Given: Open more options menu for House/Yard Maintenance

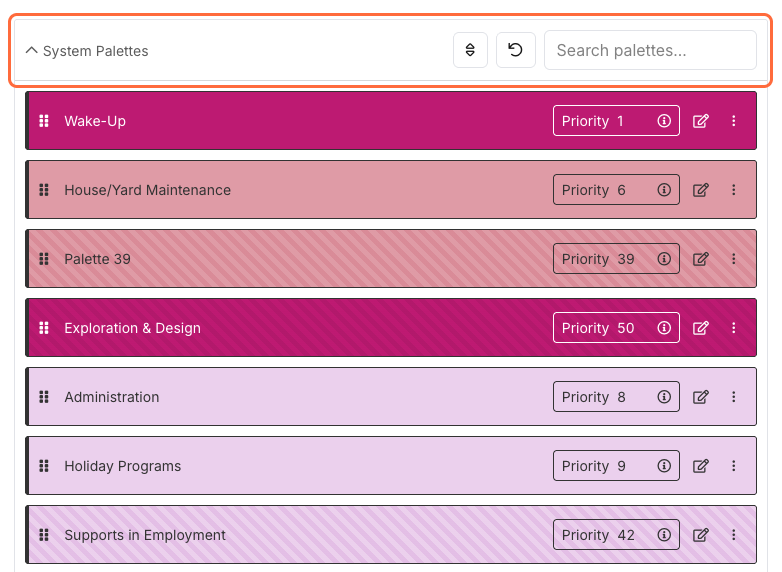Looking at the screenshot, I should [x=734, y=190].
